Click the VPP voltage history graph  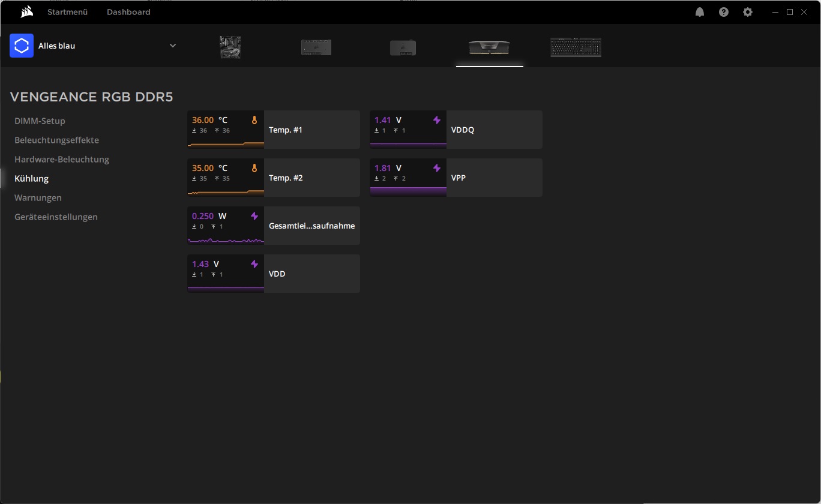(408, 191)
